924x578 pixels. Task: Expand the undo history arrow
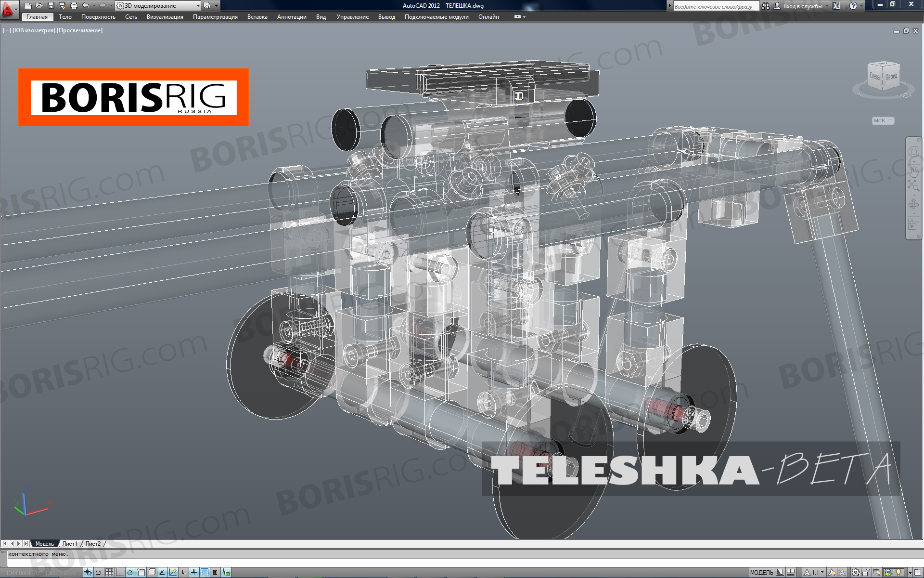(94, 6)
